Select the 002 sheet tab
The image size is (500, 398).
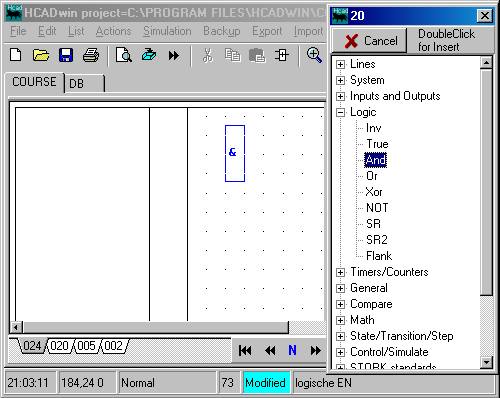tap(113, 346)
